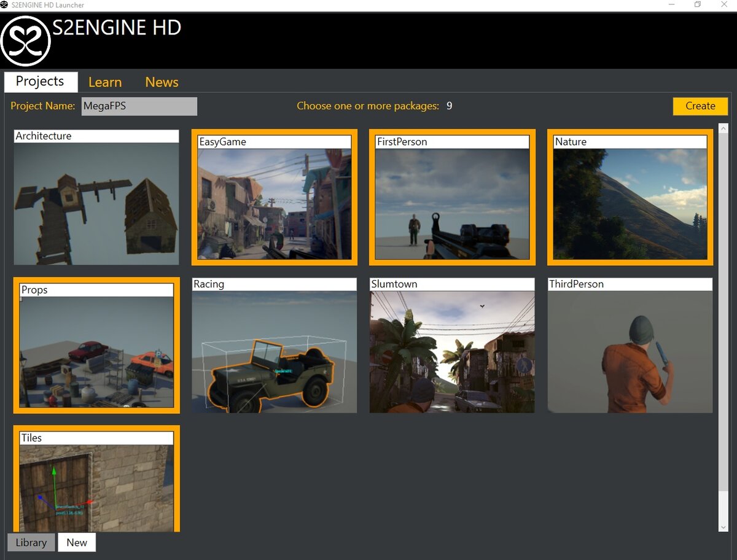The image size is (737, 560).
Task: Open the Library view button
Action: click(31, 542)
